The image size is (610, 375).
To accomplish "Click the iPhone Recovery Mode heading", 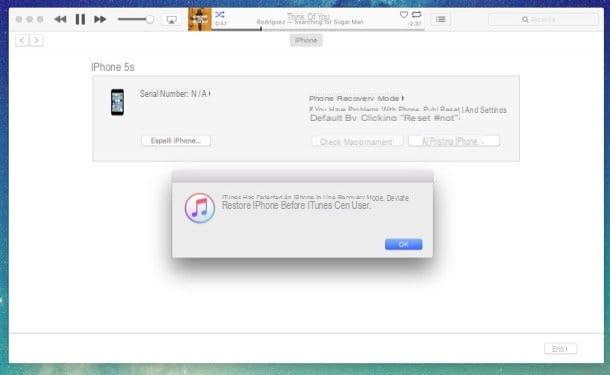I will pyautogui.click(x=356, y=98).
